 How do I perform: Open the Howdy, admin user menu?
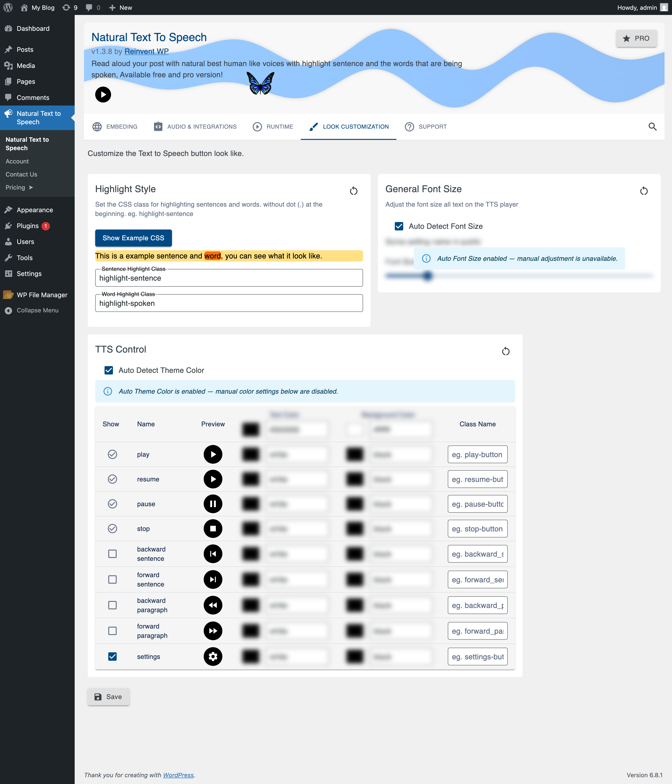(642, 7)
